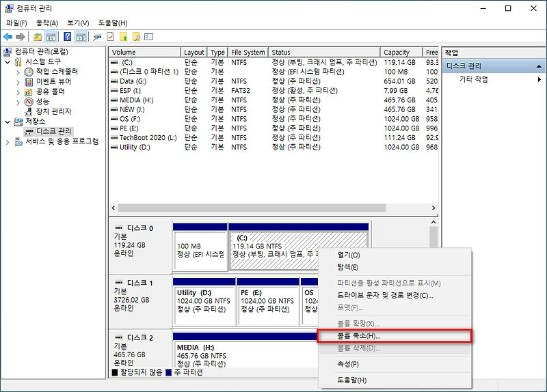547x392 pixels.
Task: Sort by the Volume column header
Action: click(145, 53)
